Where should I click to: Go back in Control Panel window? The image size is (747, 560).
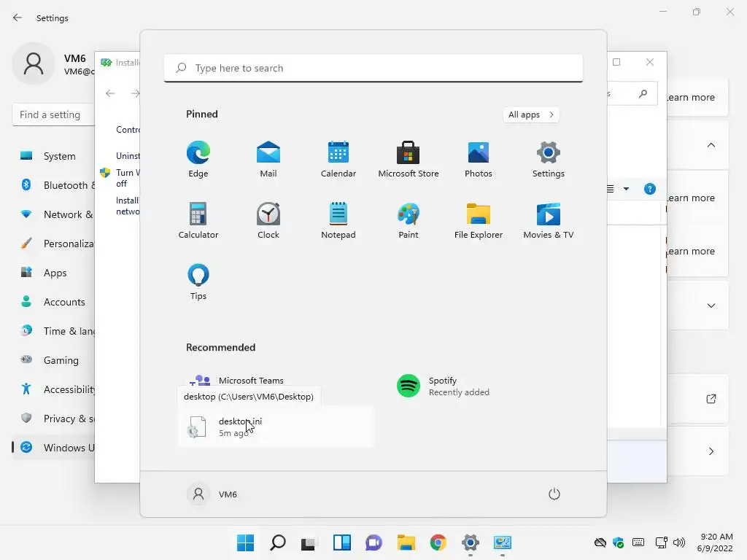[110, 93]
